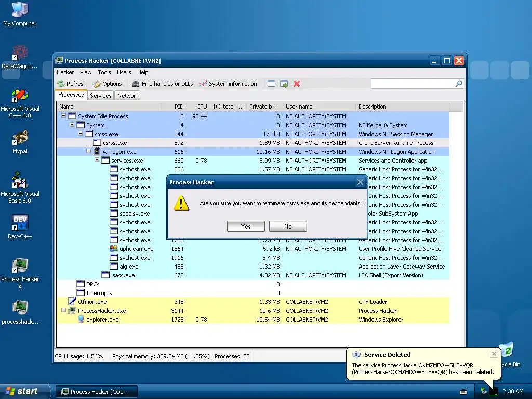Open My Computer desktop icon
532x399 pixels.
click(x=20, y=14)
